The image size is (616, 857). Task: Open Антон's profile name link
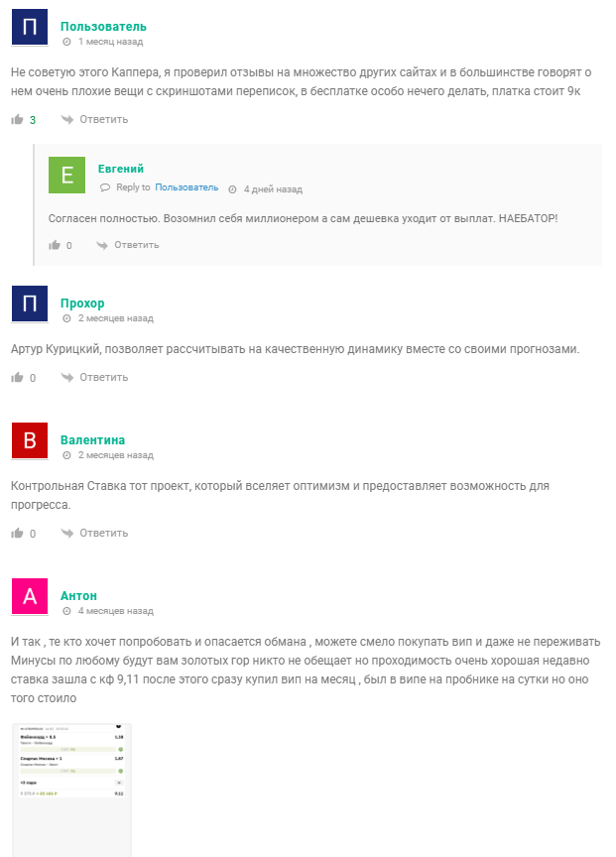78,596
